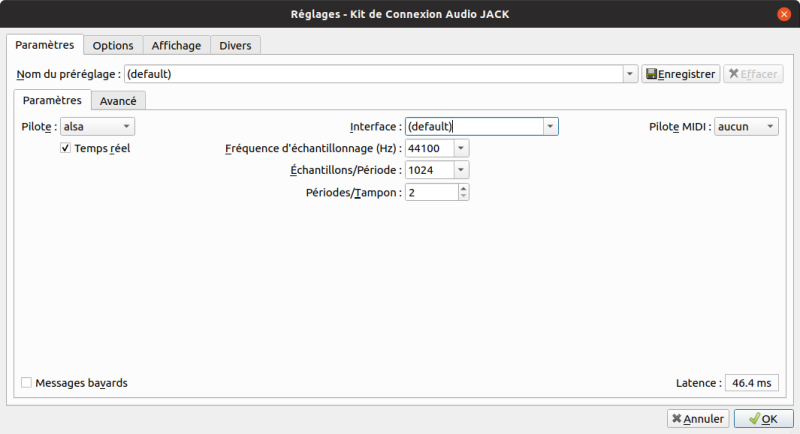Open the Échantillons/Période dropdown
Screen dimensions: 800x434
click(460, 170)
